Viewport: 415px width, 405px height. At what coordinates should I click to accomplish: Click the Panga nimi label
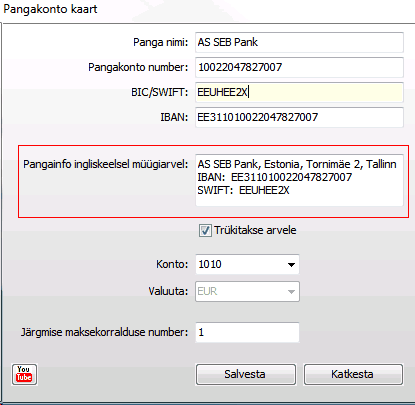coord(160,42)
